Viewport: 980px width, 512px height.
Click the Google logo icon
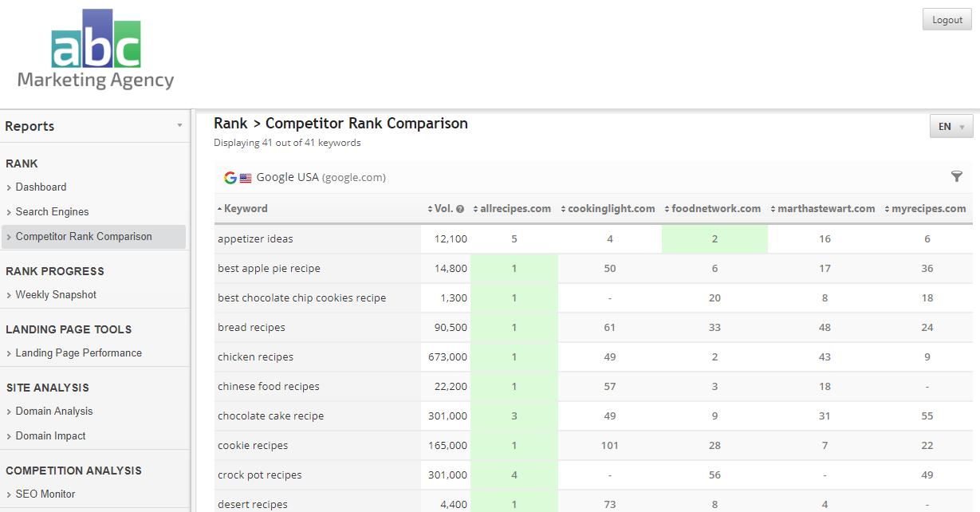click(230, 178)
